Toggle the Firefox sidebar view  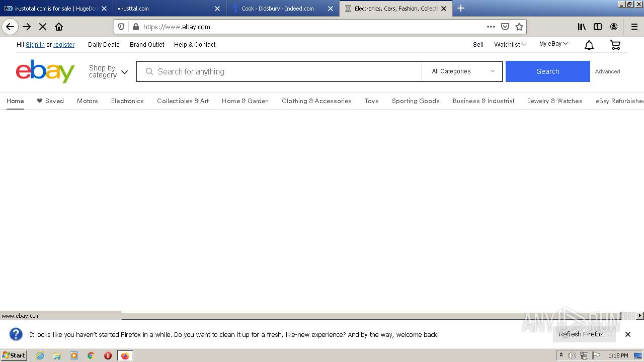598,27
